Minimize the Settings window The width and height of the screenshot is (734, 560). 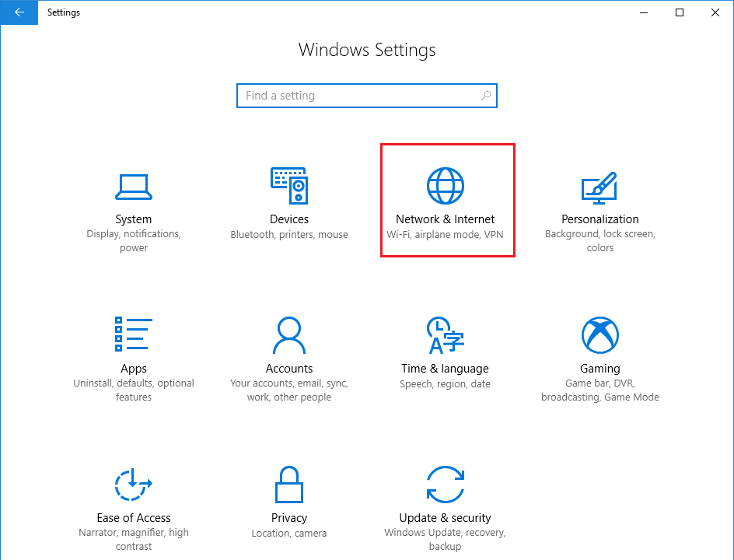(x=644, y=12)
